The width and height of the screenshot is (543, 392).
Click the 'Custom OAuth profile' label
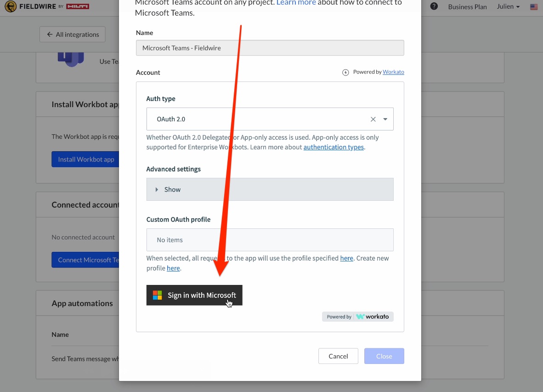(178, 220)
